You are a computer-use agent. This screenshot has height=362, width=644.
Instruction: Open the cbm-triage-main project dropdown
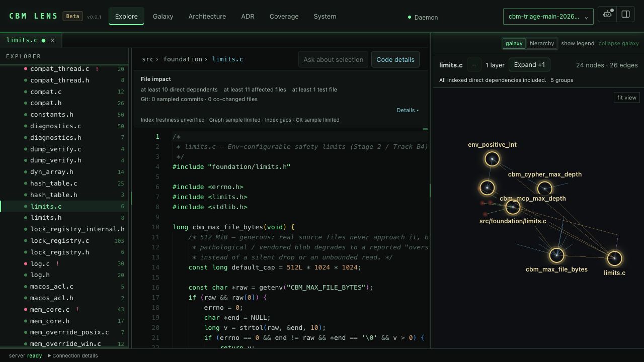pos(548,17)
